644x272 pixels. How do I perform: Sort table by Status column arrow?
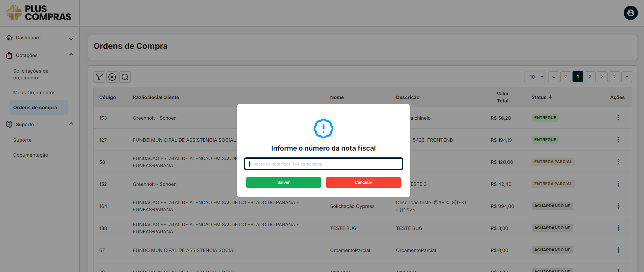(550, 97)
